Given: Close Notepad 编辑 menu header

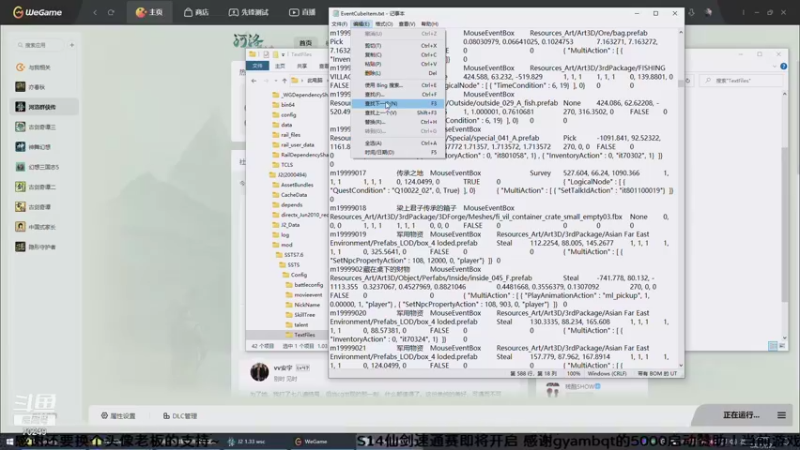Looking at the screenshot, I should 361,24.
